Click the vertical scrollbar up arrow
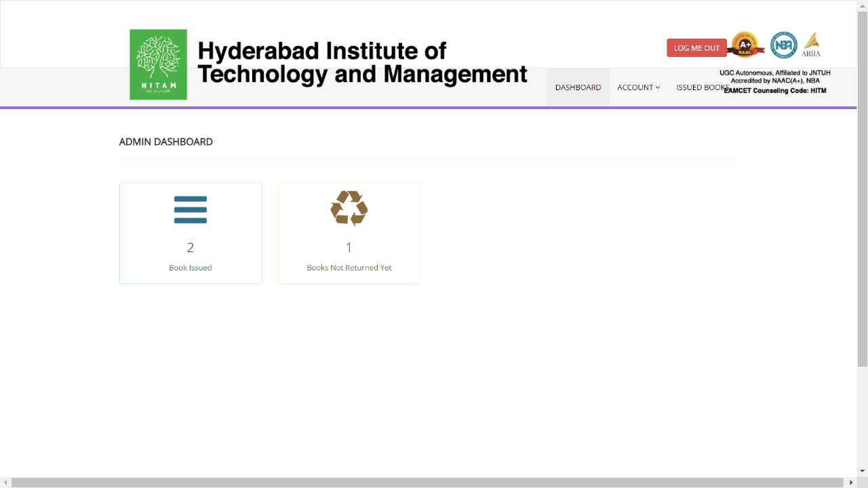 [863, 5]
